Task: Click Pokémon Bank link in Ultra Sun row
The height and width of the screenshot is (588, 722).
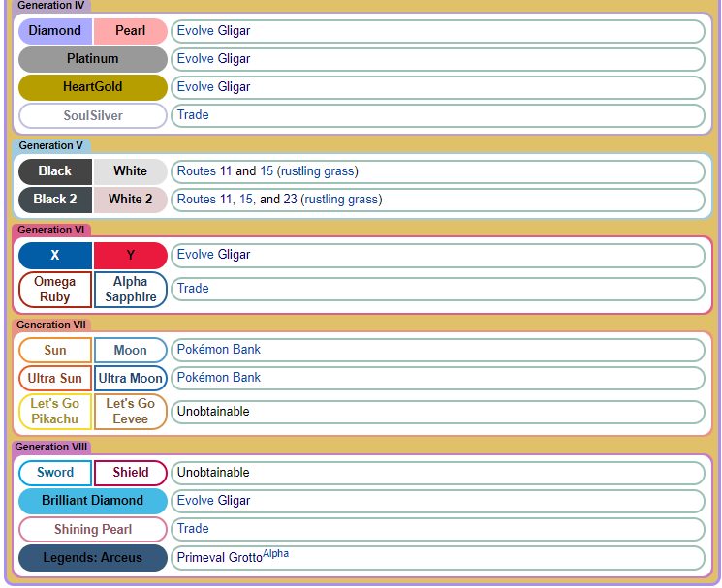Action: point(219,378)
